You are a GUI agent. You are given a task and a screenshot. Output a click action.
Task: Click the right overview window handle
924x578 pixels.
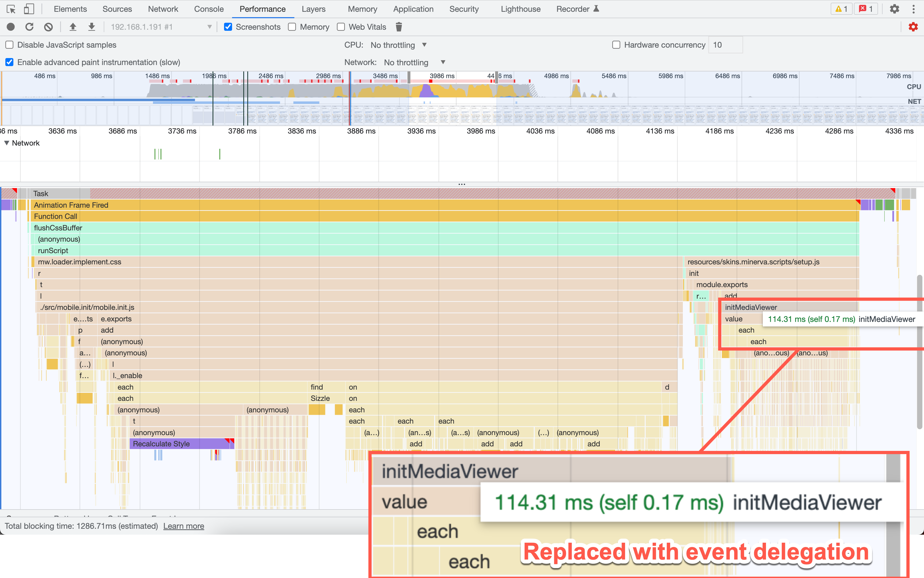[496, 78]
